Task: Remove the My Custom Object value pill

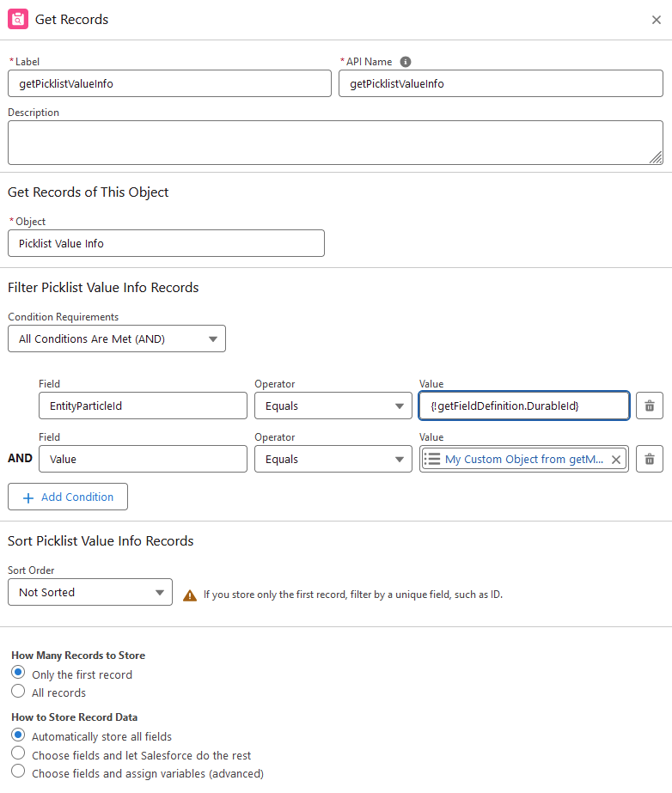Action: point(616,459)
